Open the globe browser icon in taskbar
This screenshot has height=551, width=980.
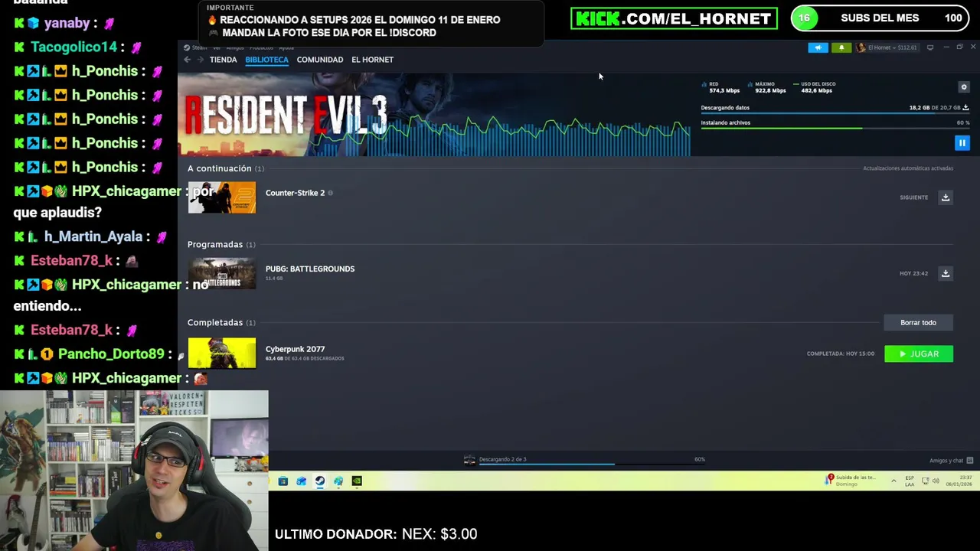click(338, 481)
